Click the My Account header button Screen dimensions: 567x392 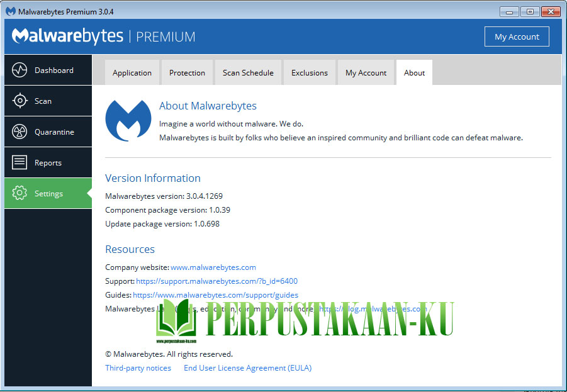pos(517,36)
